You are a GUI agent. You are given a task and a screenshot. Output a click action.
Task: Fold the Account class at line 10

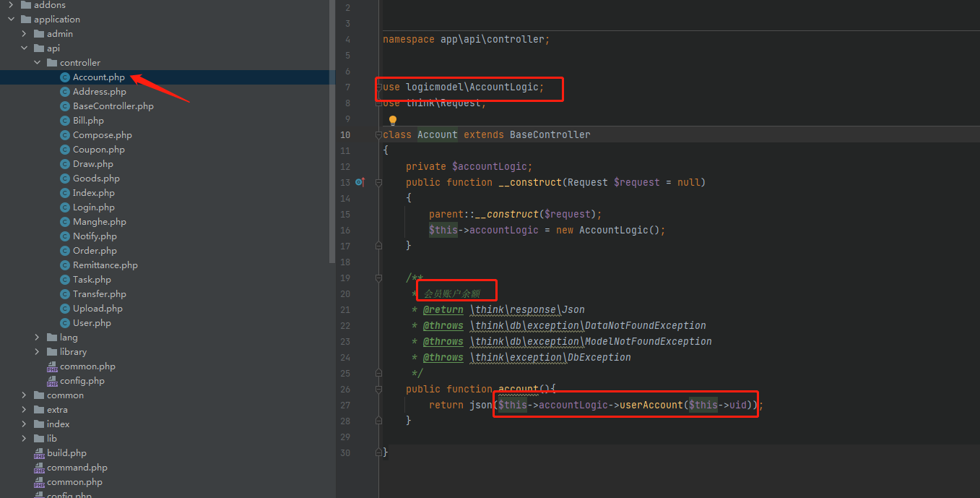click(x=378, y=135)
